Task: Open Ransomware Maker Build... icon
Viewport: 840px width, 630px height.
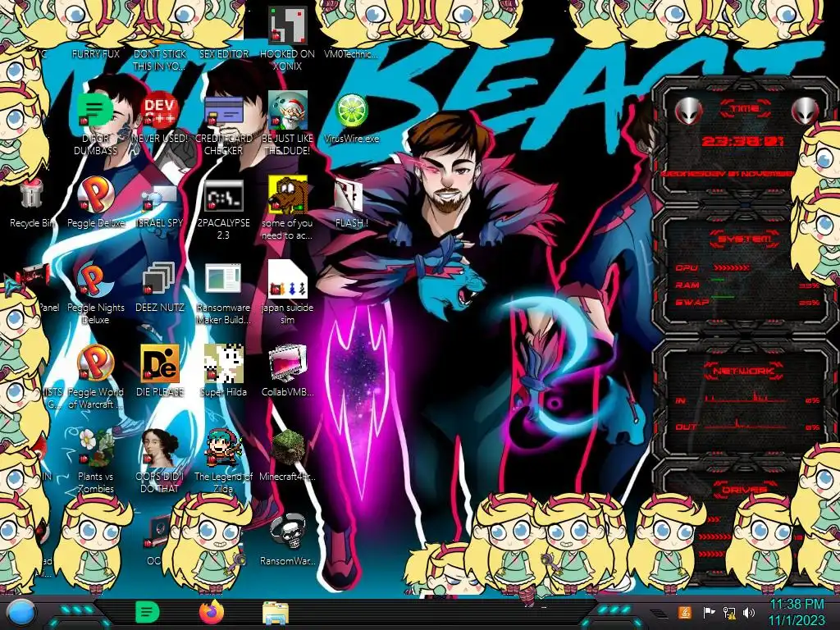Action: pos(223,280)
